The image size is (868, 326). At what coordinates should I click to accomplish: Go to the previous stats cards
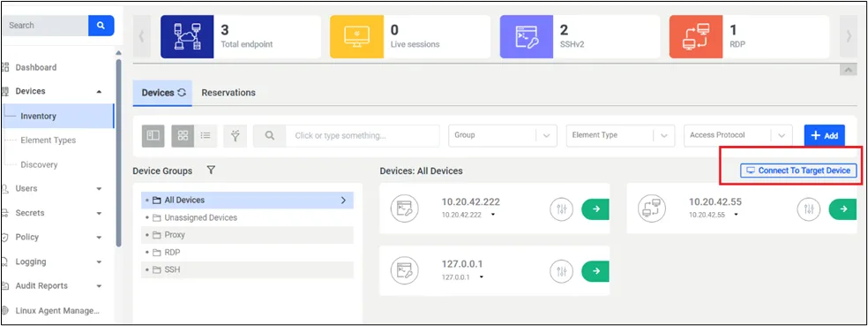(142, 36)
